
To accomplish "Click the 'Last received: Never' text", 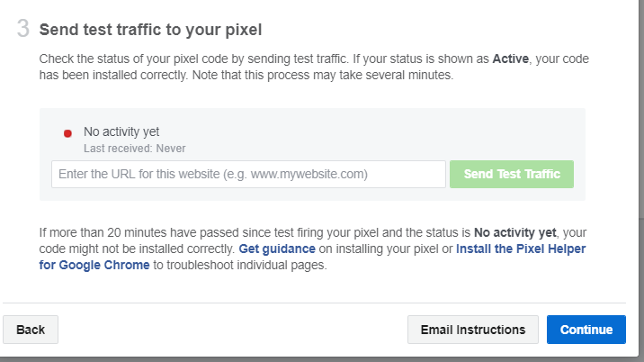I will click(x=134, y=149).
